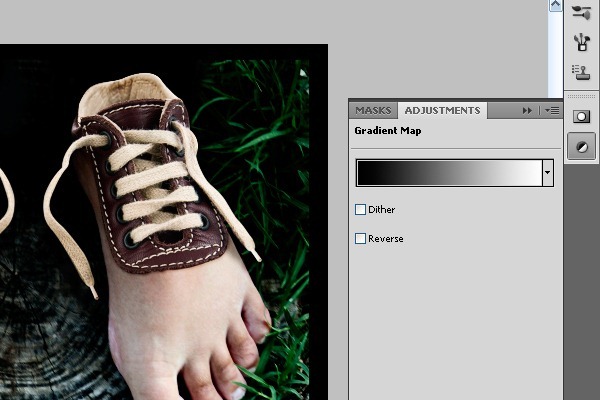Open the gradient picker dropdown arrow

(x=547, y=173)
